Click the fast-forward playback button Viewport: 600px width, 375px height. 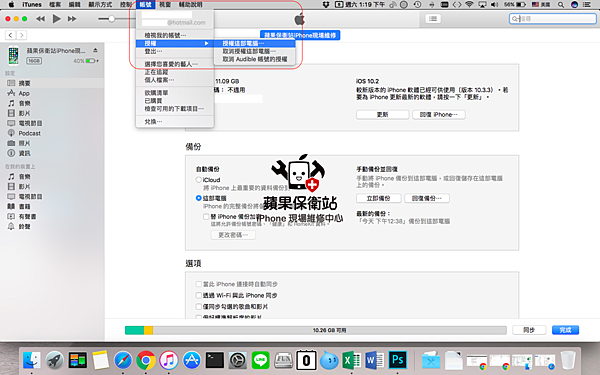point(72,19)
